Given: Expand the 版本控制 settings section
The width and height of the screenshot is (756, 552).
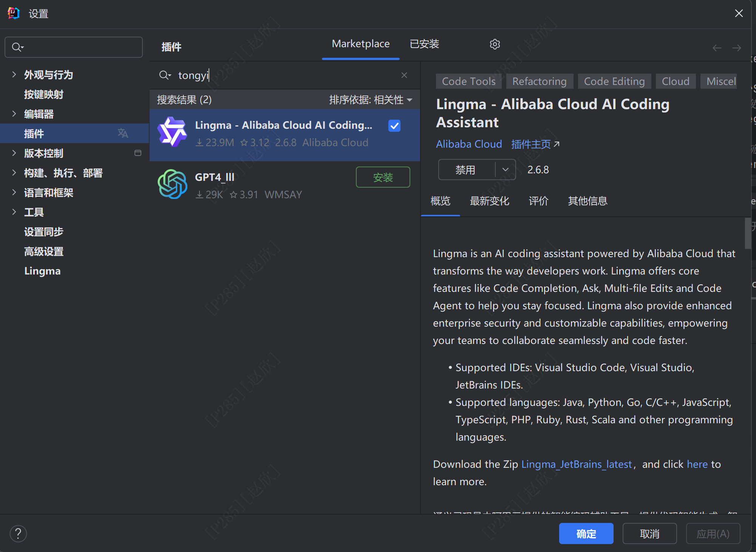Looking at the screenshot, I should click(14, 153).
